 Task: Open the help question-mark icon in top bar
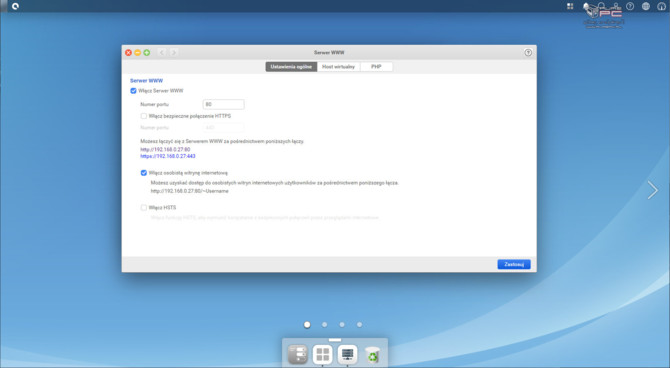click(630, 6)
